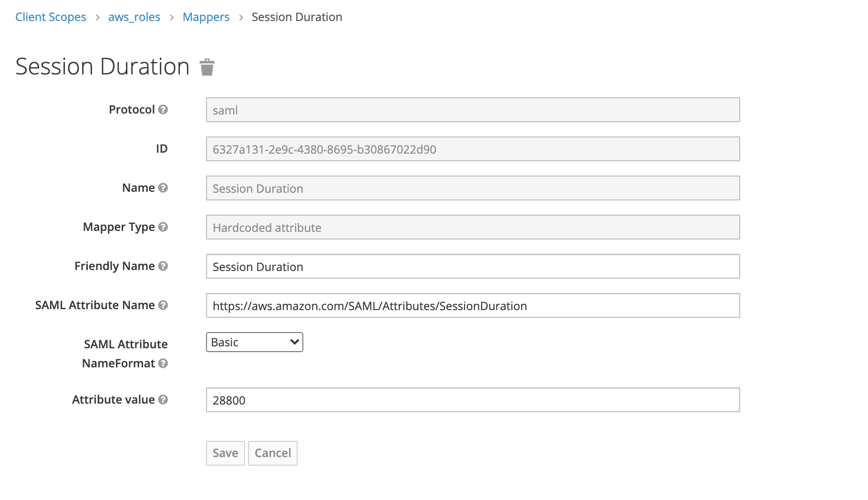Show help for the SAML Attribute NameFormat field
The image size is (868, 500).
click(163, 364)
